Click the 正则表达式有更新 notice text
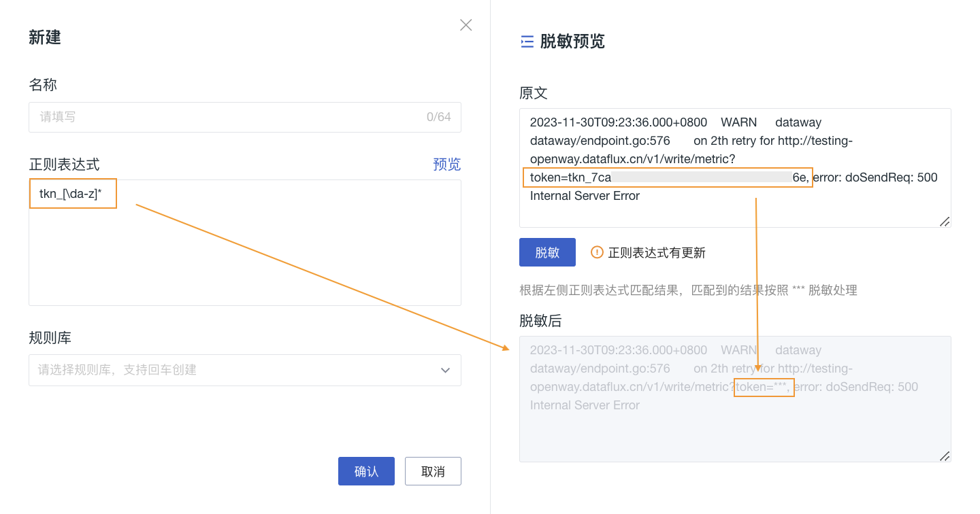Image resolution: width=980 pixels, height=514 pixels. tap(656, 253)
